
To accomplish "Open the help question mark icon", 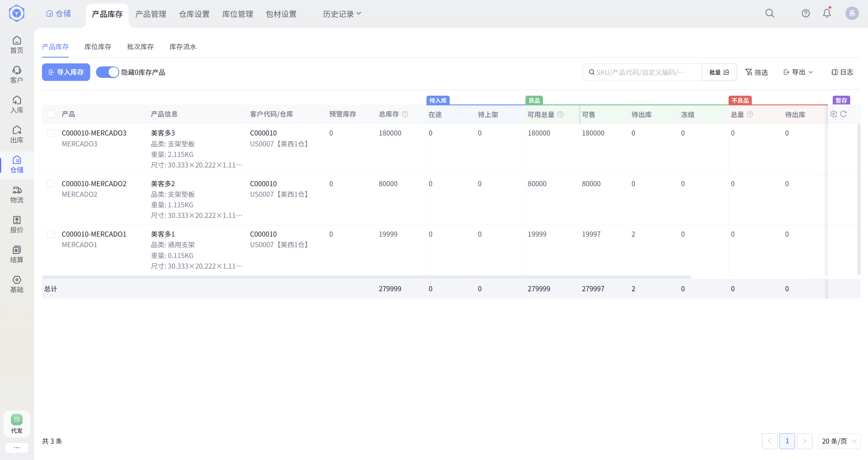I will (x=806, y=14).
